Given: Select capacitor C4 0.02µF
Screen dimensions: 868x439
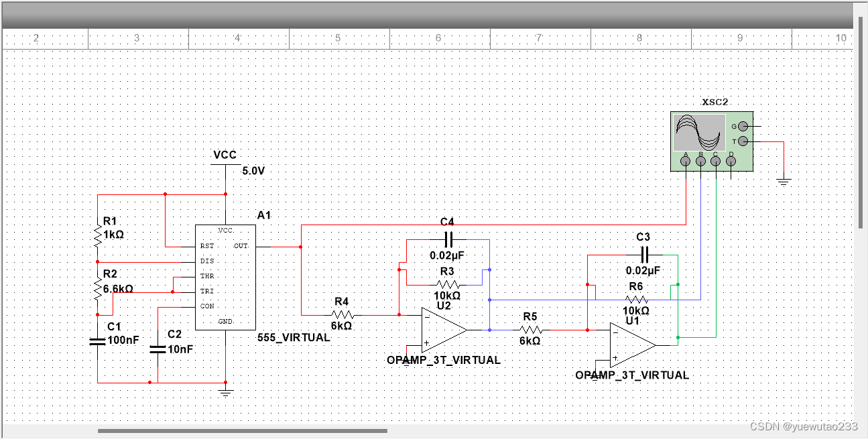Looking at the screenshot, I should [448, 239].
